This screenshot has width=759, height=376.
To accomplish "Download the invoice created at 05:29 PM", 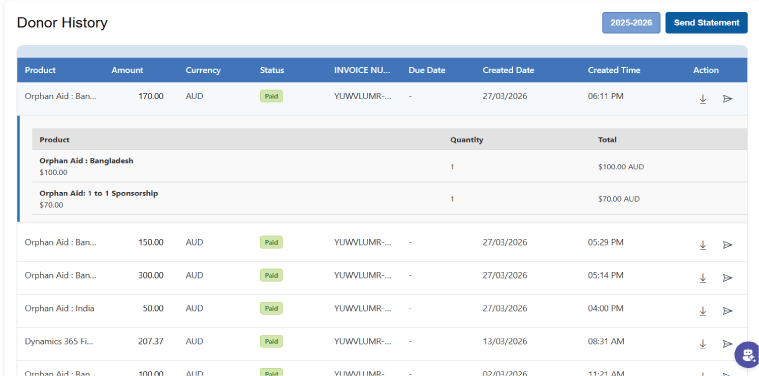I will point(703,245).
